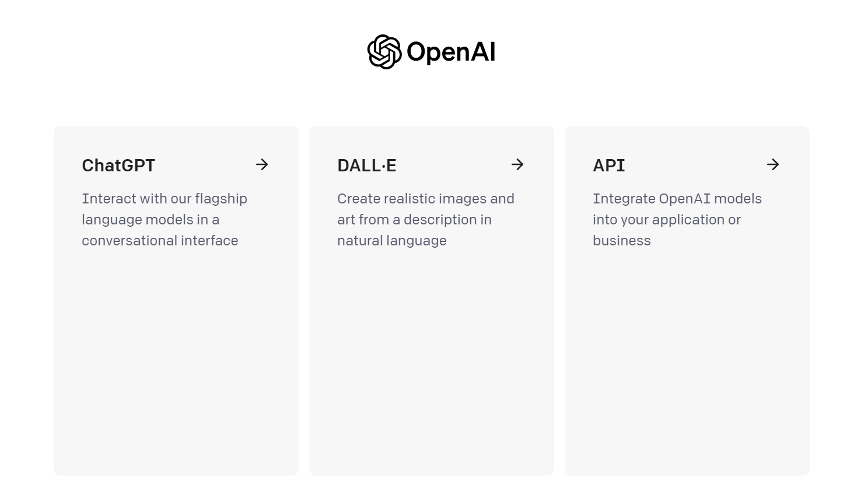The width and height of the screenshot is (868, 503).
Task: Click the OpenAI knot logo icon
Action: click(384, 52)
